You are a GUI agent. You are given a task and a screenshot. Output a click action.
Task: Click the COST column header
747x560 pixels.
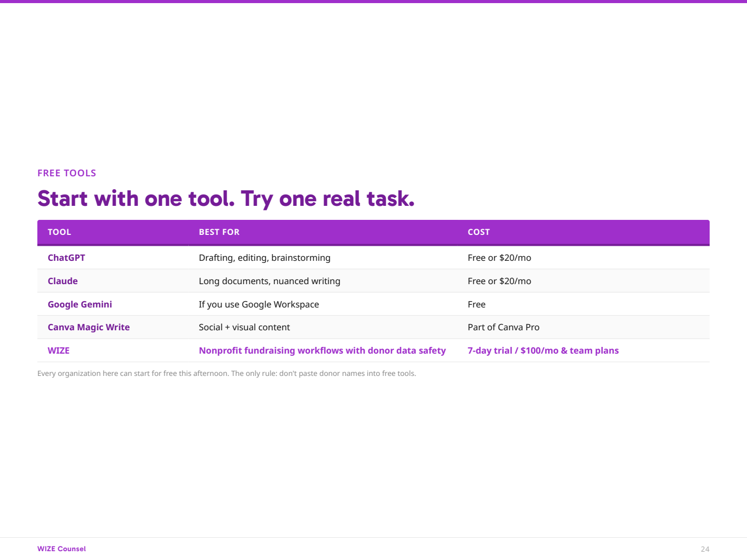[x=478, y=232]
